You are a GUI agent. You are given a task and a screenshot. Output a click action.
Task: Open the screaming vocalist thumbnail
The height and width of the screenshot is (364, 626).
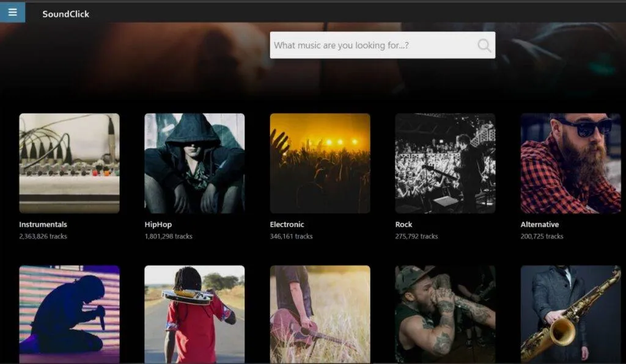(445, 315)
